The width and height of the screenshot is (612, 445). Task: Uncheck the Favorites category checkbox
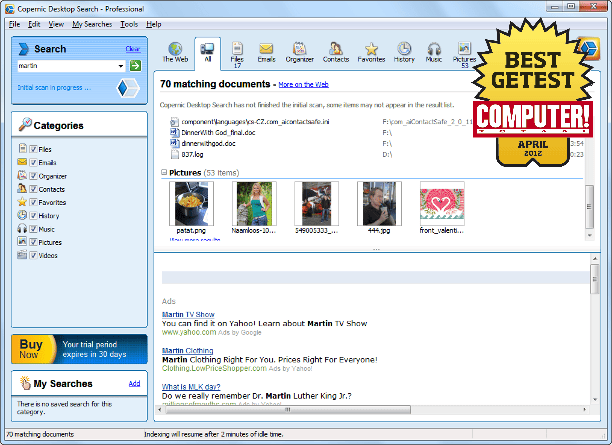pos(34,202)
